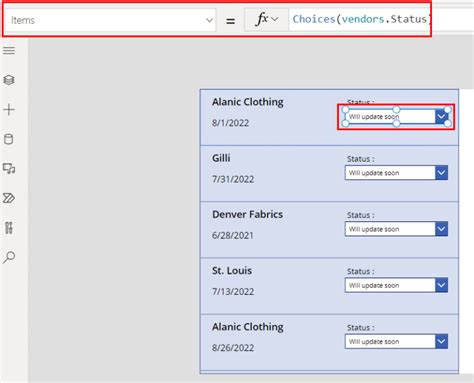The width and height of the screenshot is (474, 383).
Task: Open the hamburger menu in left sidebar
Action: click(x=9, y=51)
